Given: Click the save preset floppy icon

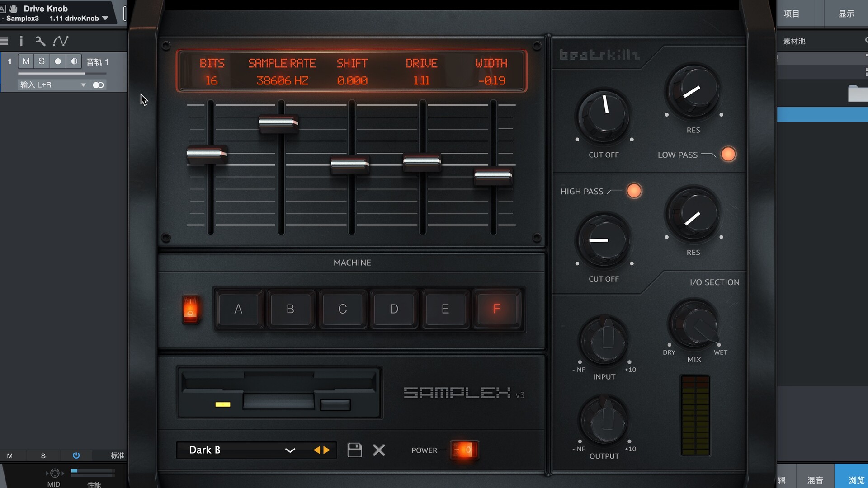Looking at the screenshot, I should [354, 450].
